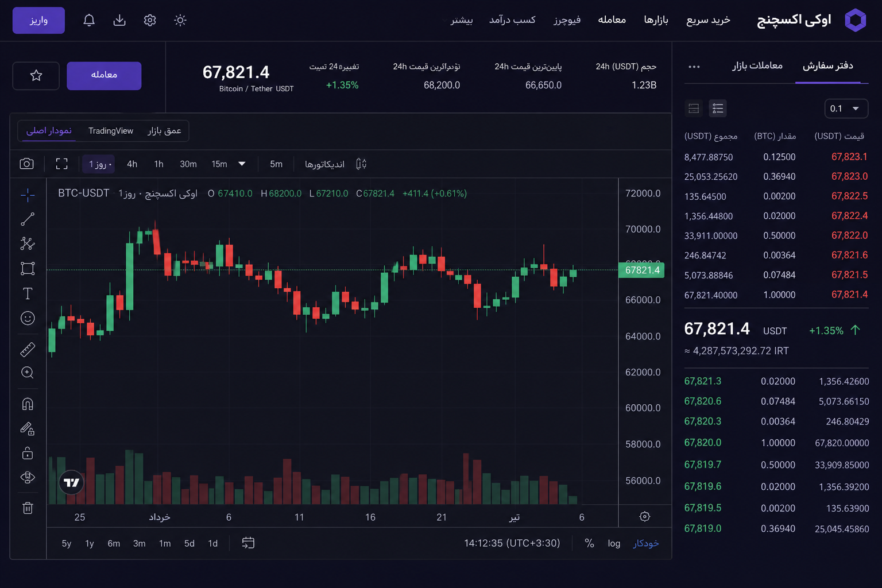Activate the zoom-in magnifier tool

tap(28, 373)
